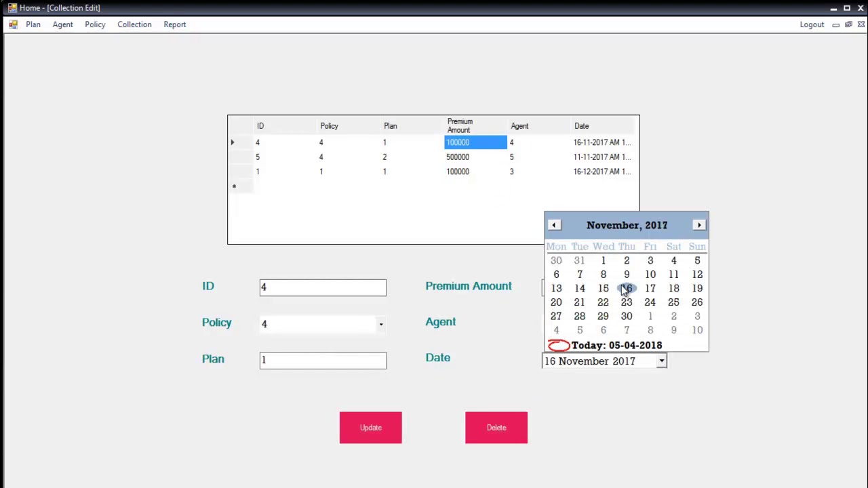Image resolution: width=868 pixels, height=488 pixels.
Task: Close the inner Collection Edit window
Action: [861, 24]
